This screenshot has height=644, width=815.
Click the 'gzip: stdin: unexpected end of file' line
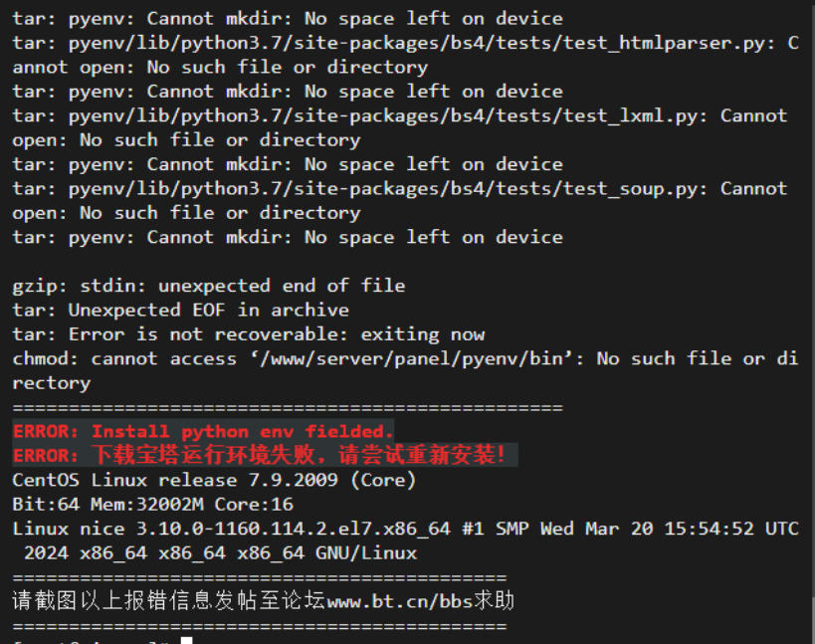point(208,286)
